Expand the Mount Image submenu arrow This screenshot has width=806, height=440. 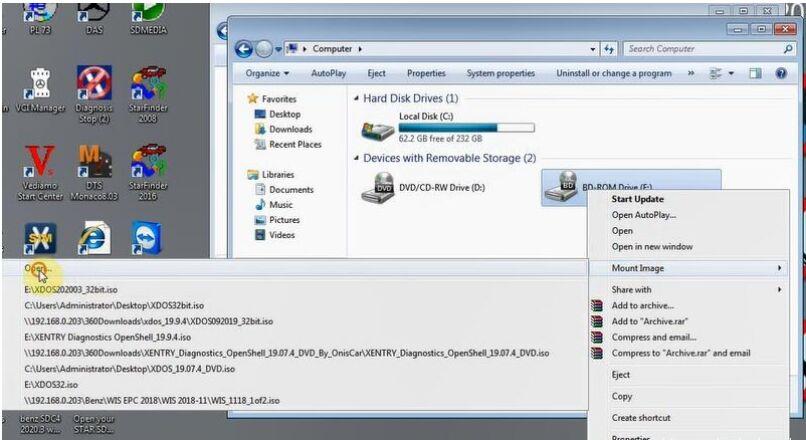pos(779,268)
